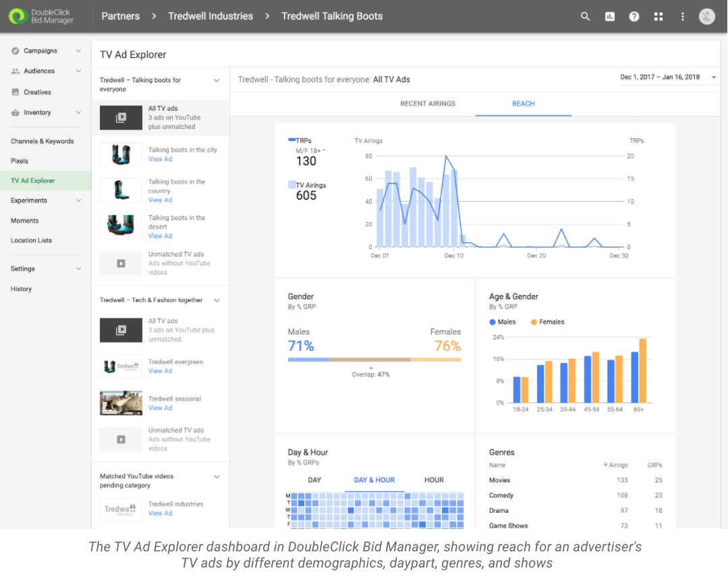The image size is (728, 583).
Task: Collapse Tredwell – Tech & Fashion together group
Action: (217, 300)
